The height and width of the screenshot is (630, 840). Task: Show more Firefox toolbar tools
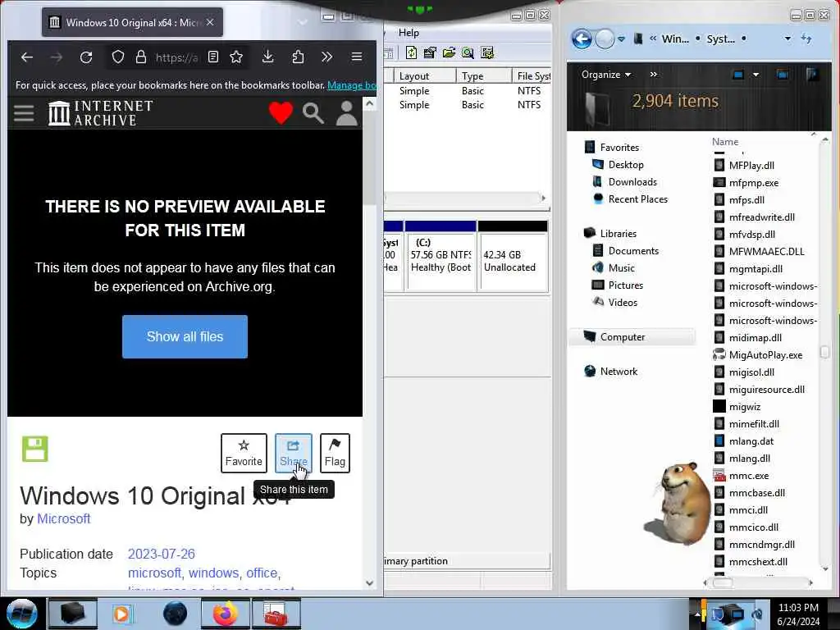click(326, 57)
